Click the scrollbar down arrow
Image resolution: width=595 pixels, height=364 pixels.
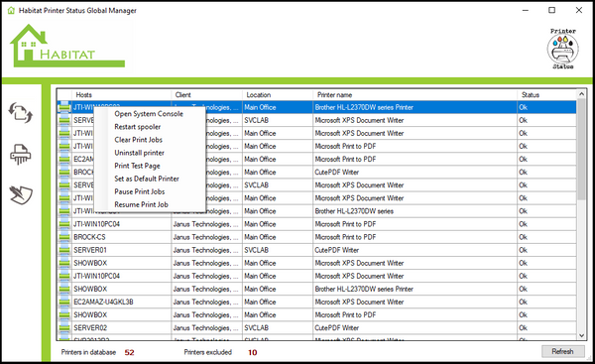click(581, 335)
